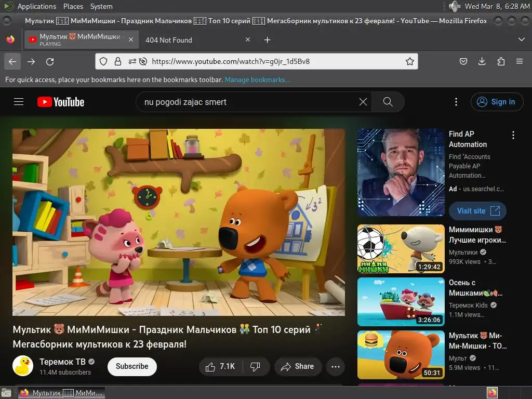Click the YouTube search box text

[x=185, y=102]
